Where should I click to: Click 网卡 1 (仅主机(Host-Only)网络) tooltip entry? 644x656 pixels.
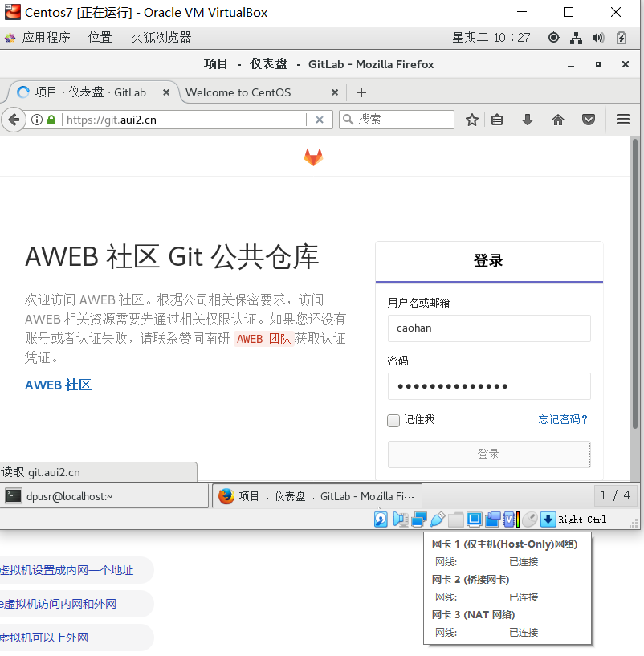pos(504,544)
